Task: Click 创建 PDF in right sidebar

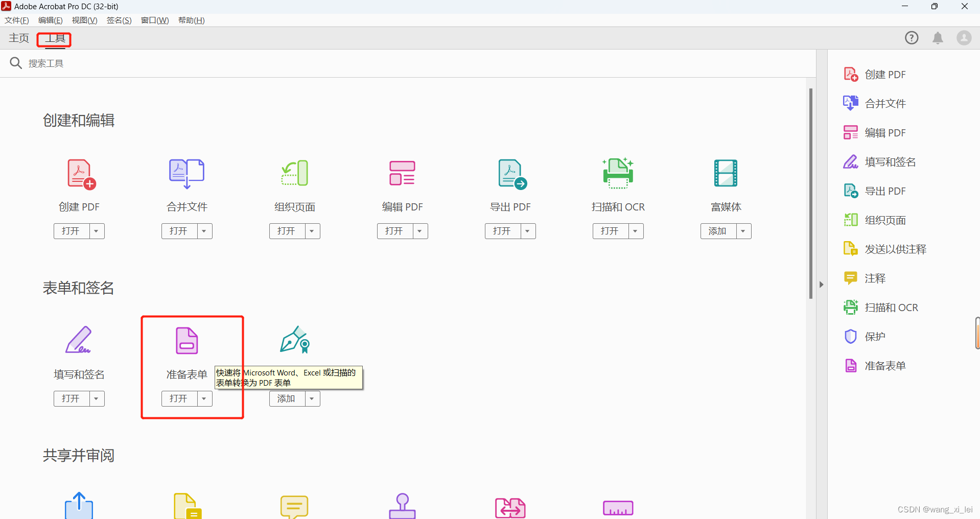Action: [874, 75]
